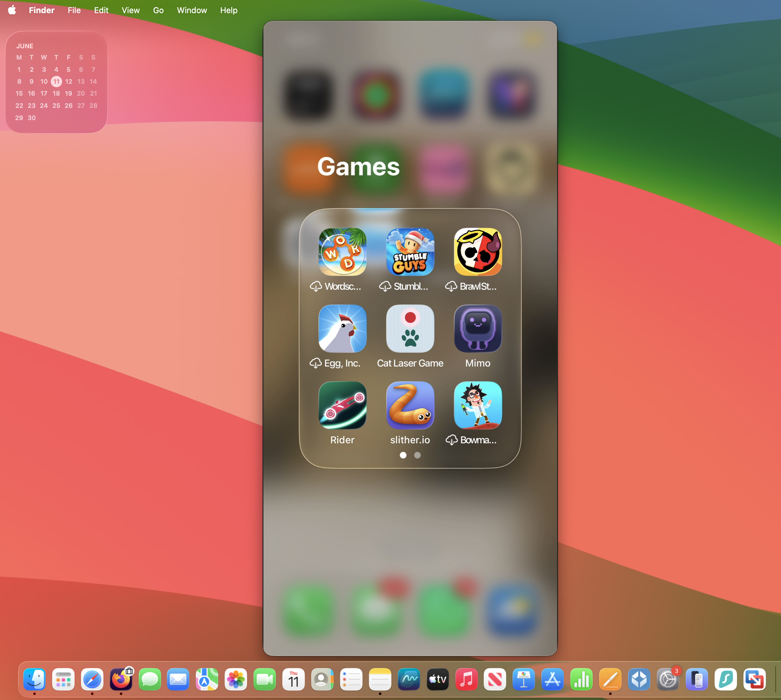Click the Bowmasters cloud download icon
The height and width of the screenshot is (700, 781).
click(x=452, y=440)
